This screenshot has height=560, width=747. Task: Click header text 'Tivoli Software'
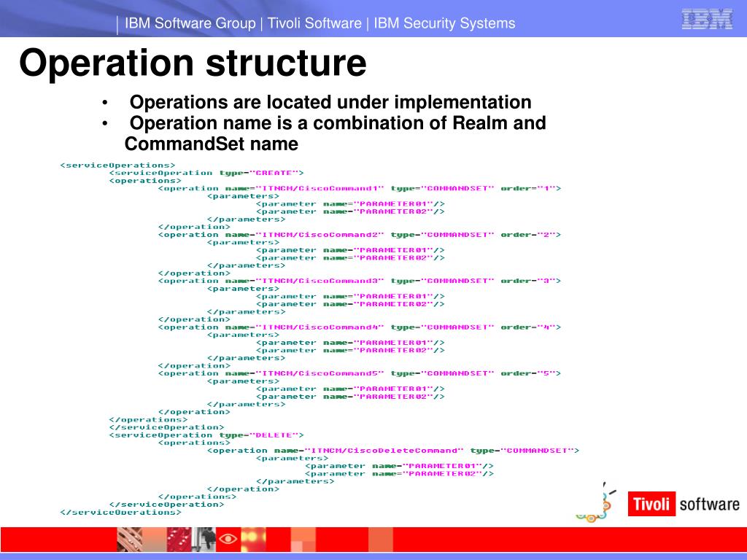(314, 23)
